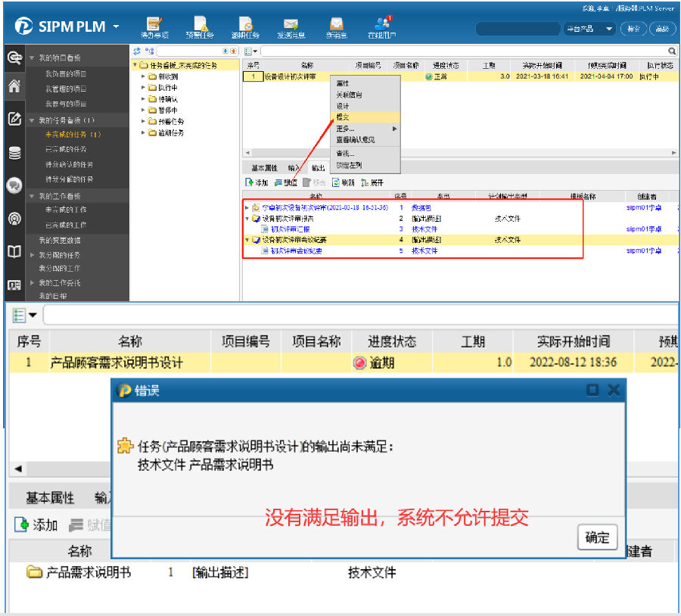Choose 提交 from the context menu
Viewport: 681px width, 616px height.
click(343, 117)
